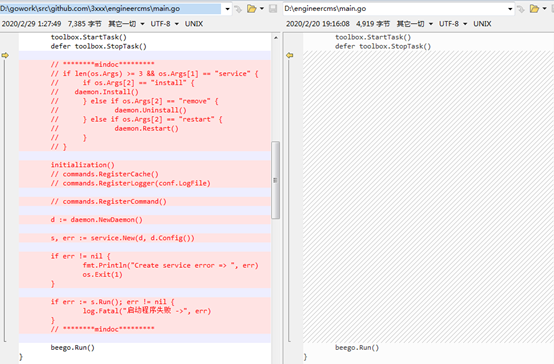Click the right pane path go arrow icon
Viewport: 554px width, 364px height.
click(521, 9)
